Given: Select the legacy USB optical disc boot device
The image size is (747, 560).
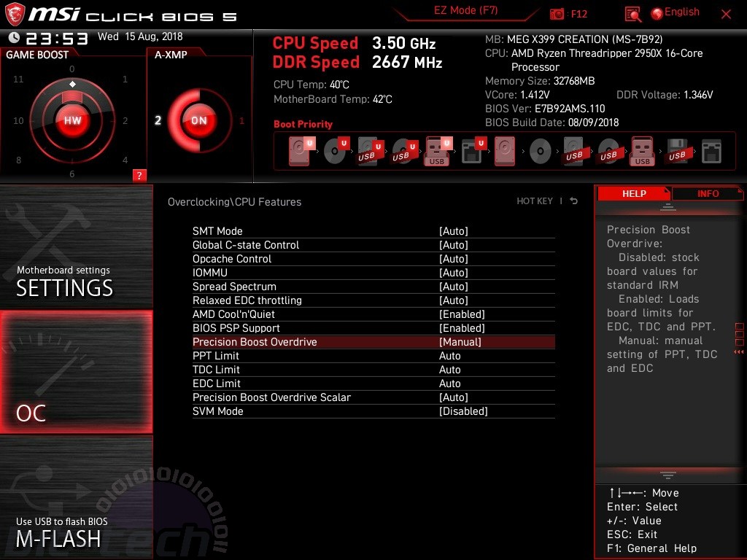Looking at the screenshot, I should (609, 151).
